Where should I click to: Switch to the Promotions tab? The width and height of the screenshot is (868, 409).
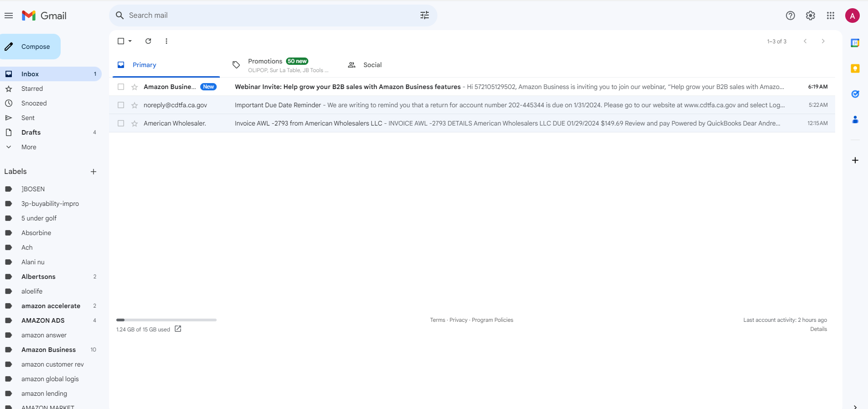click(280, 65)
